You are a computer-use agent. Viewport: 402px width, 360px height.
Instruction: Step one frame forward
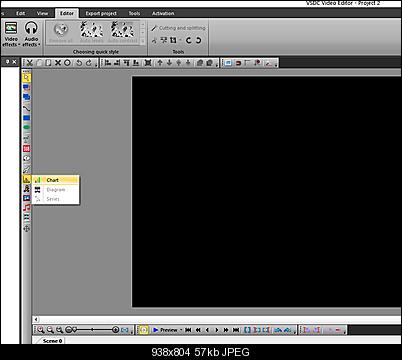[x=217, y=330]
